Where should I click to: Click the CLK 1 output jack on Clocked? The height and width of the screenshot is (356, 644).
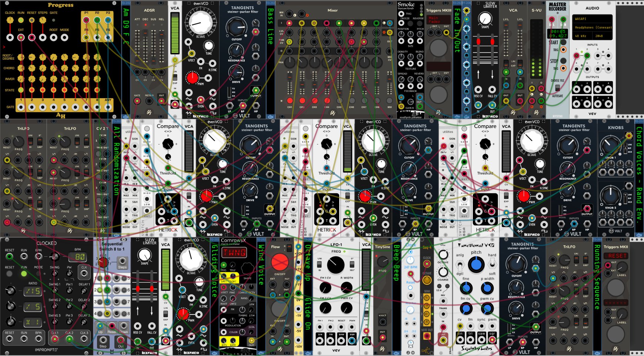click(x=54, y=339)
